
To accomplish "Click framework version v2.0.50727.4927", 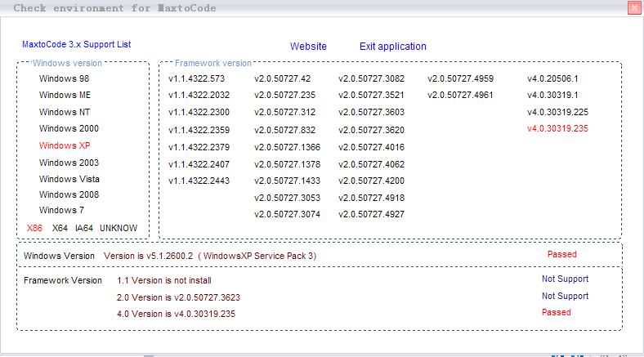I will [x=371, y=214].
